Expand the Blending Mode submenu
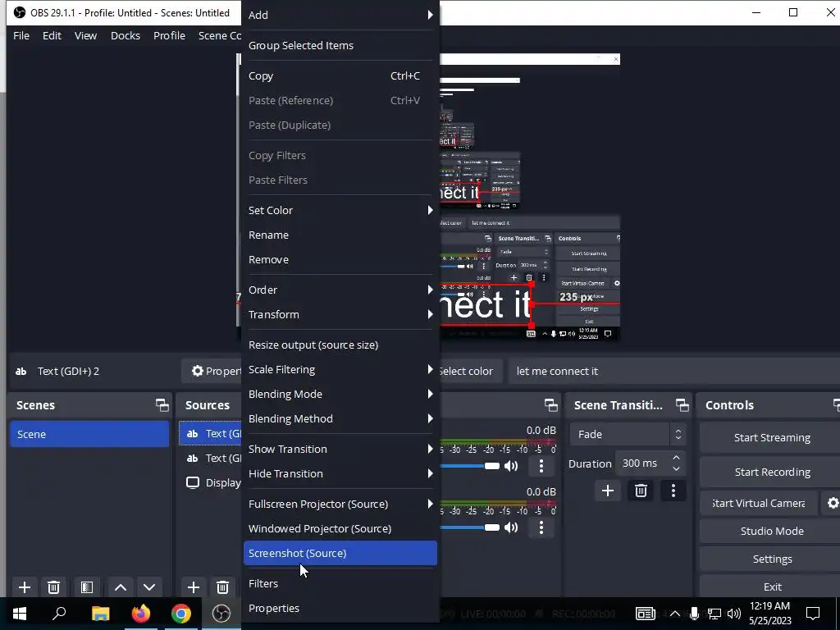The height and width of the screenshot is (630, 840). tap(340, 395)
